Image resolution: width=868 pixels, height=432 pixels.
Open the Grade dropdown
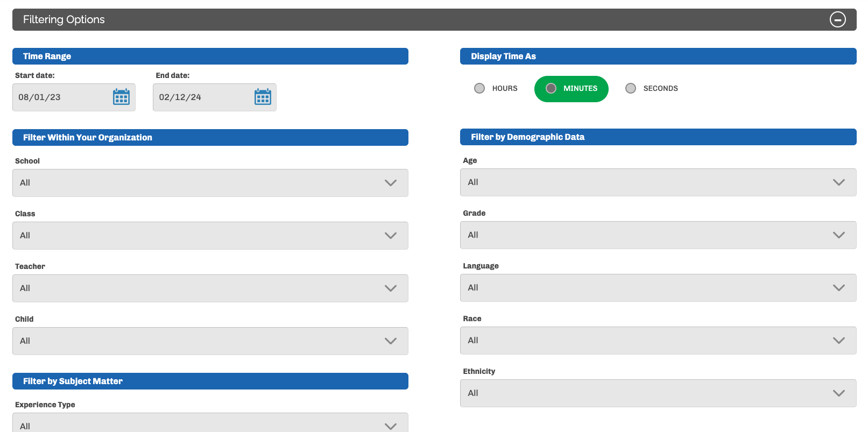(x=658, y=235)
